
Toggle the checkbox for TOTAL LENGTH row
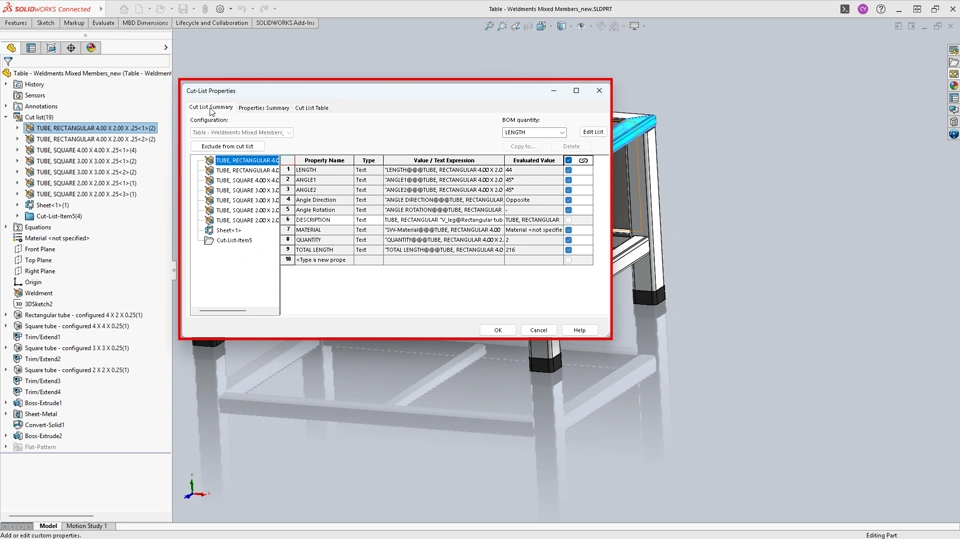pyautogui.click(x=568, y=250)
